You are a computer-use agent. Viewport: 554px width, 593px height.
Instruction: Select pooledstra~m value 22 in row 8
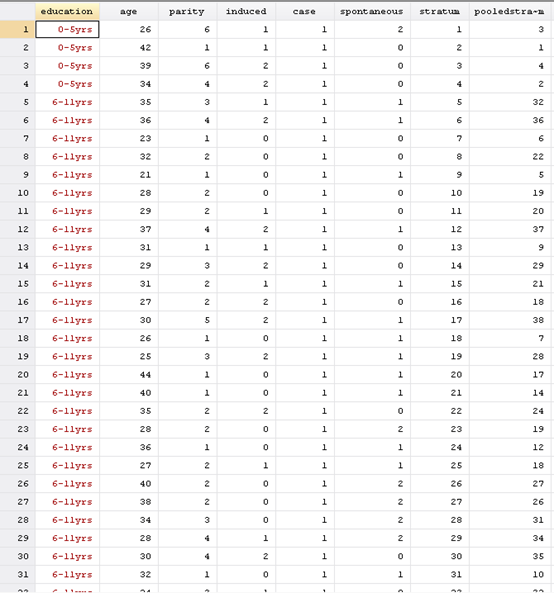(x=510, y=157)
